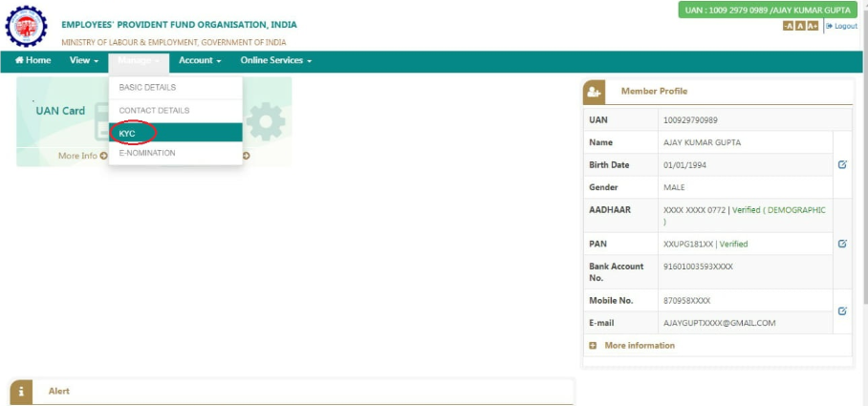This screenshot has width=868, height=406.
Task: Reset font size with middle A icon
Action: pos(800,26)
